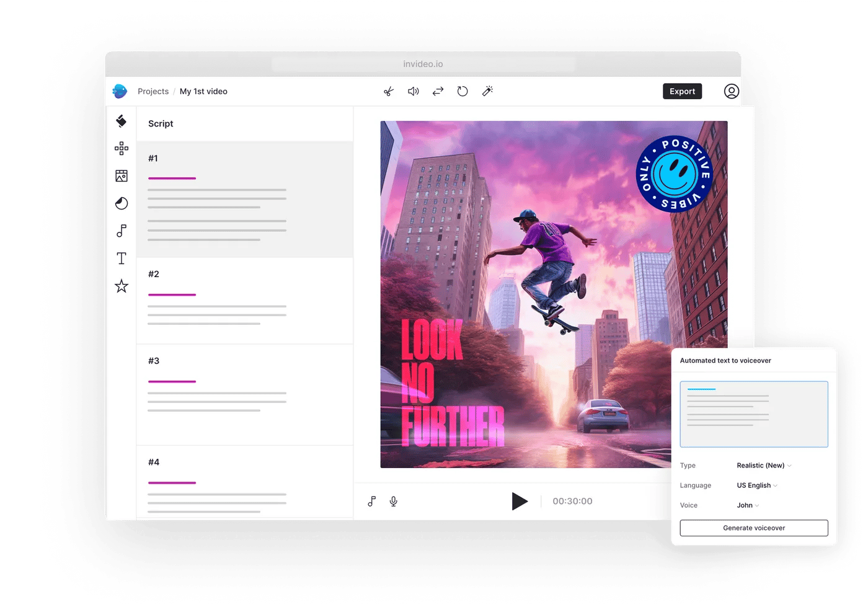
Task: Open the star favorites sidebar icon
Action: (122, 286)
